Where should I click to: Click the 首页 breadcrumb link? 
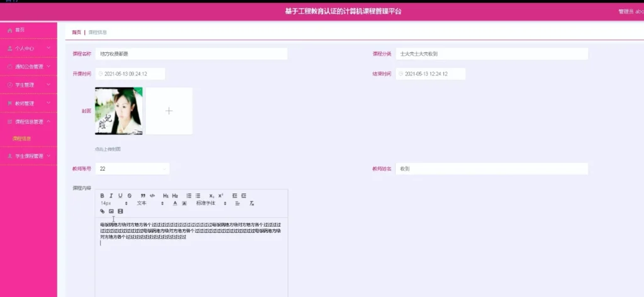pyautogui.click(x=76, y=32)
